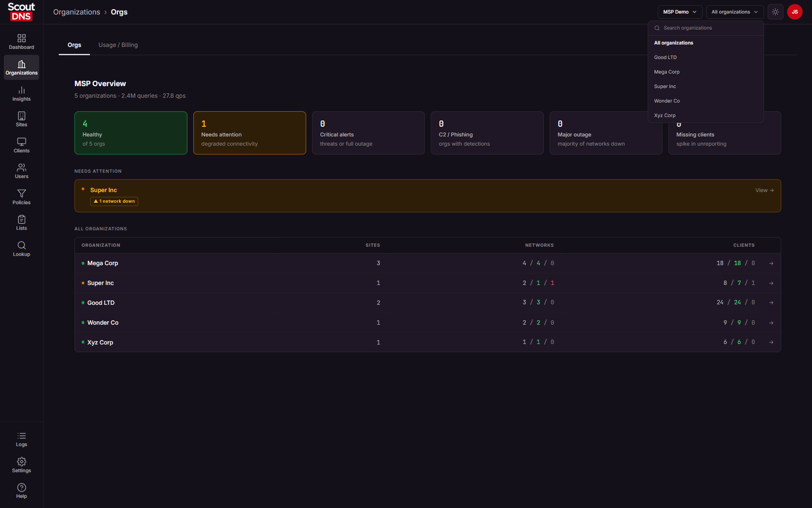Screen dimensions: 812x508
Task: Open the Settings gear in sidebar
Action: (x=21, y=465)
